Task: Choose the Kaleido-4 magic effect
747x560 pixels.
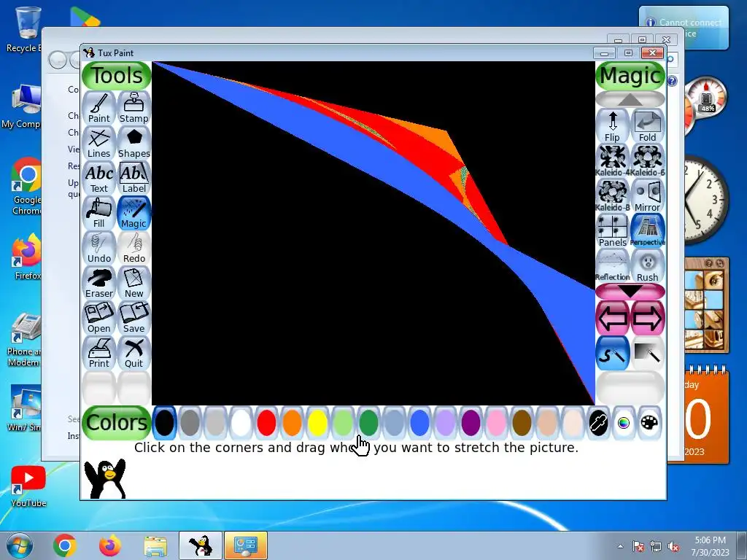Action: pyautogui.click(x=613, y=160)
